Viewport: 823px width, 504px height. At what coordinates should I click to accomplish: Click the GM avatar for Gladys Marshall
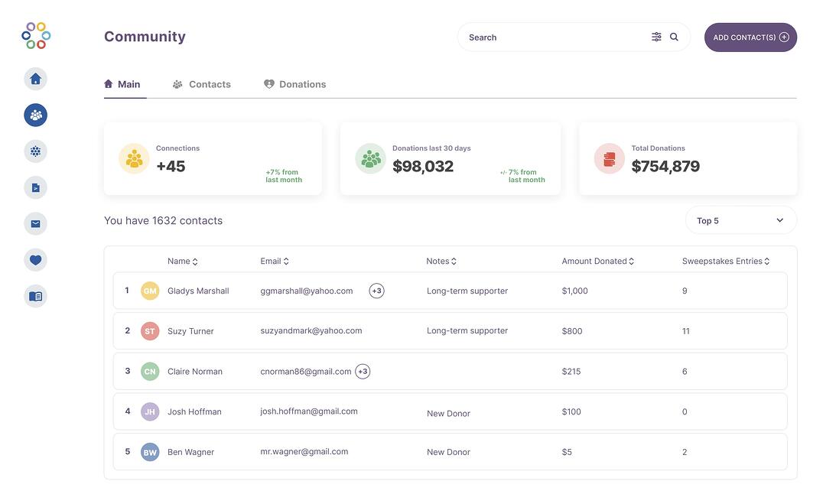point(150,291)
